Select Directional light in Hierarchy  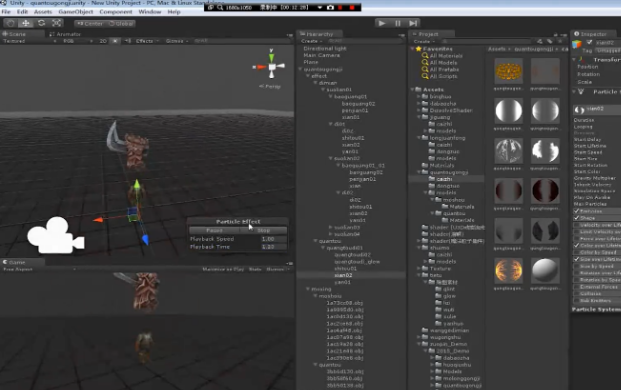click(x=325, y=48)
